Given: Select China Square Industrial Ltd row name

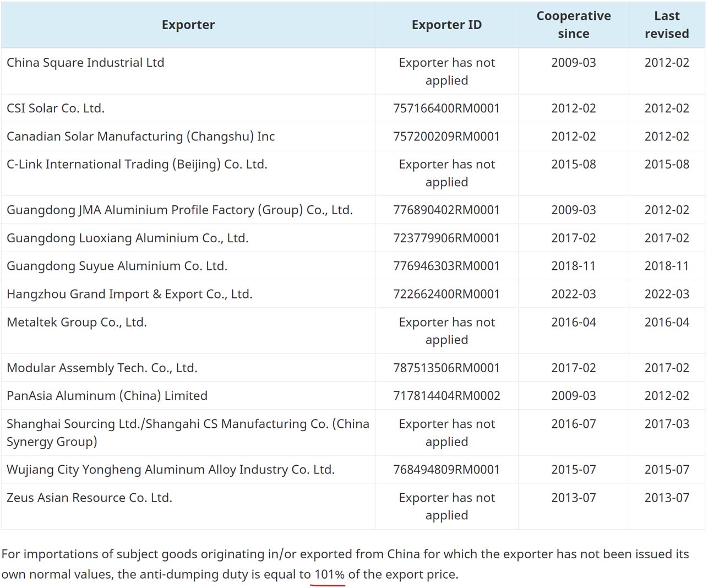Looking at the screenshot, I should click(85, 63).
